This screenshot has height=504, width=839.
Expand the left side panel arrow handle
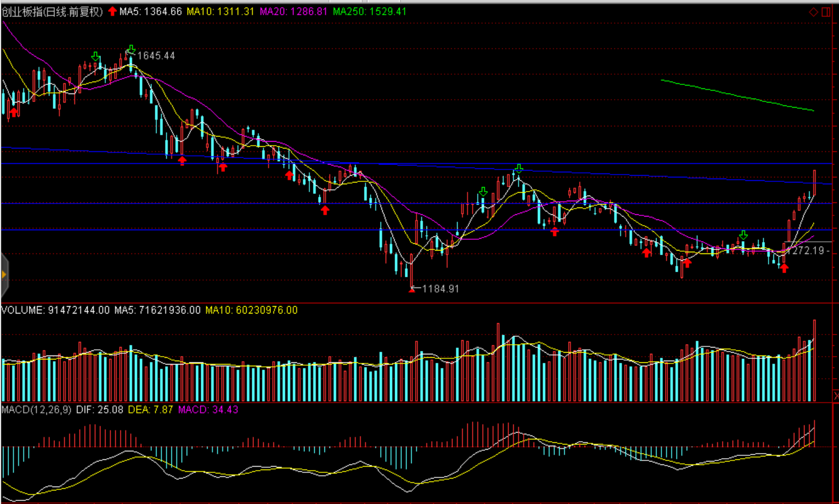[4, 275]
